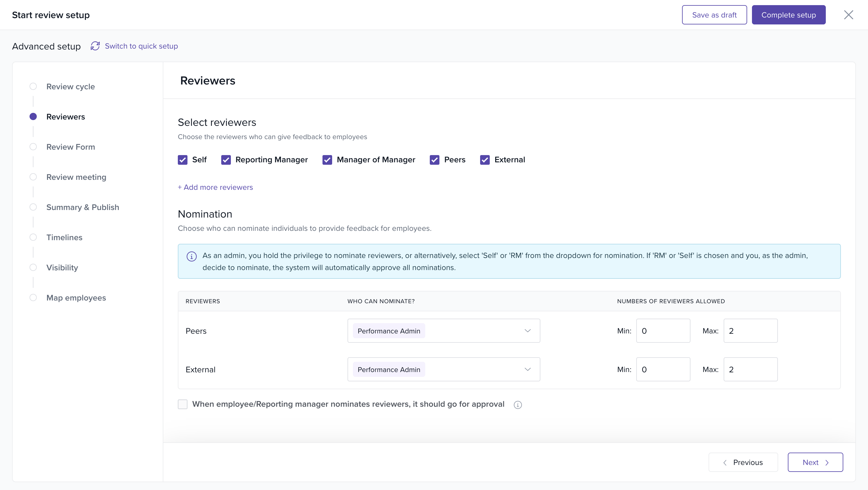Enable the nomination approval checkbox
868x490 pixels.
183,404
